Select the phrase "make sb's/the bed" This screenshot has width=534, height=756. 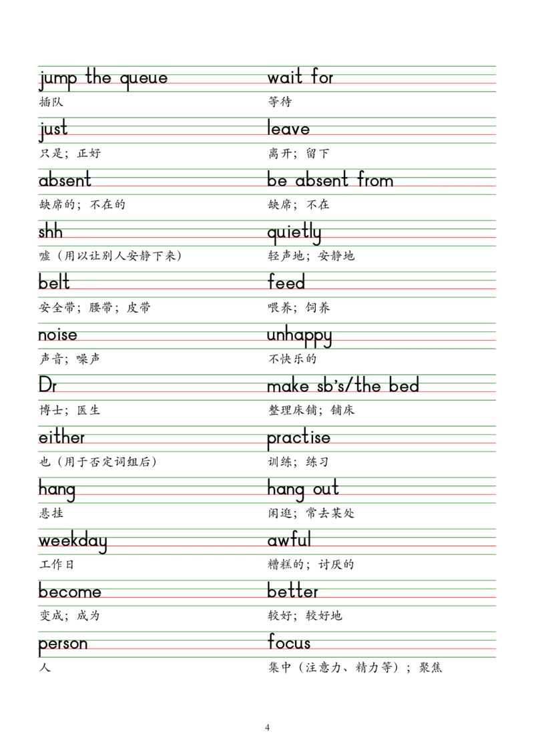tap(343, 386)
